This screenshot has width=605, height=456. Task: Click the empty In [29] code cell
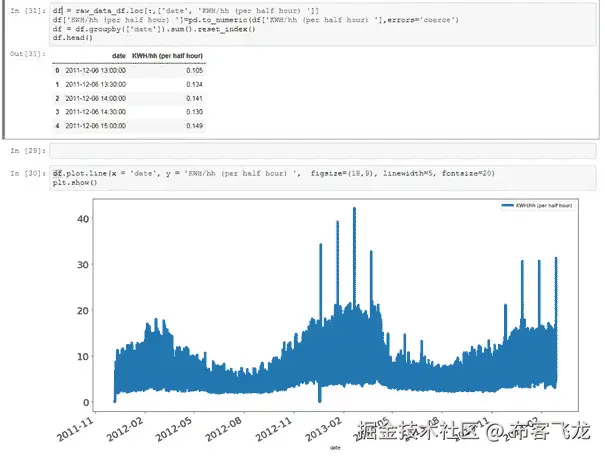point(323,151)
